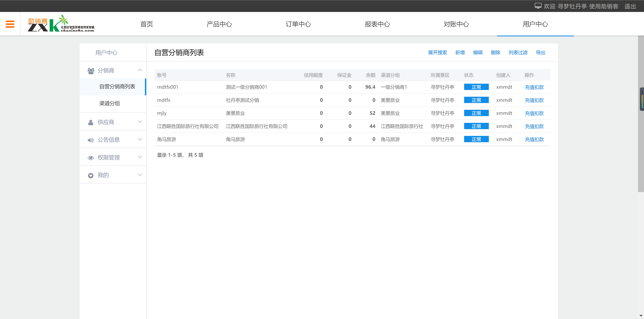Expand the 权限管理 section chevron
Screen dimensions: 644x319
(x=140, y=157)
